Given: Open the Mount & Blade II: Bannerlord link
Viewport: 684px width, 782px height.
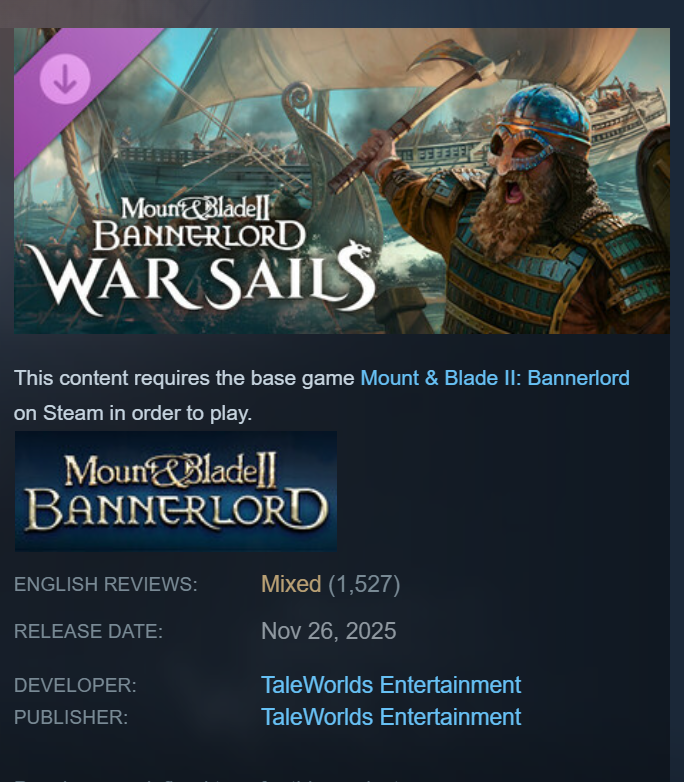Looking at the screenshot, I should (495, 378).
